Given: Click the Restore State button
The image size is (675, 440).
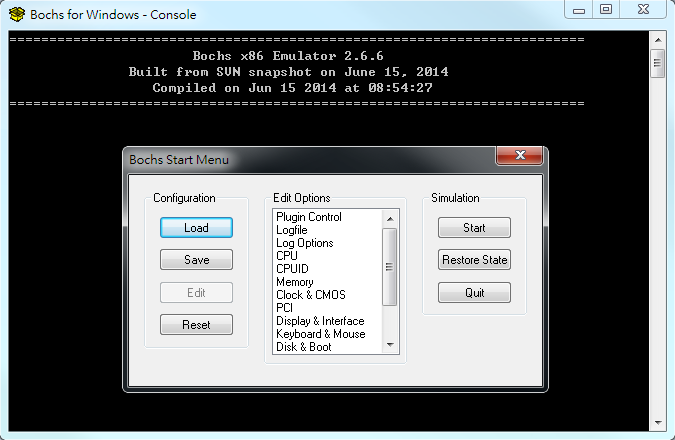Looking at the screenshot, I should pyautogui.click(x=474, y=260).
